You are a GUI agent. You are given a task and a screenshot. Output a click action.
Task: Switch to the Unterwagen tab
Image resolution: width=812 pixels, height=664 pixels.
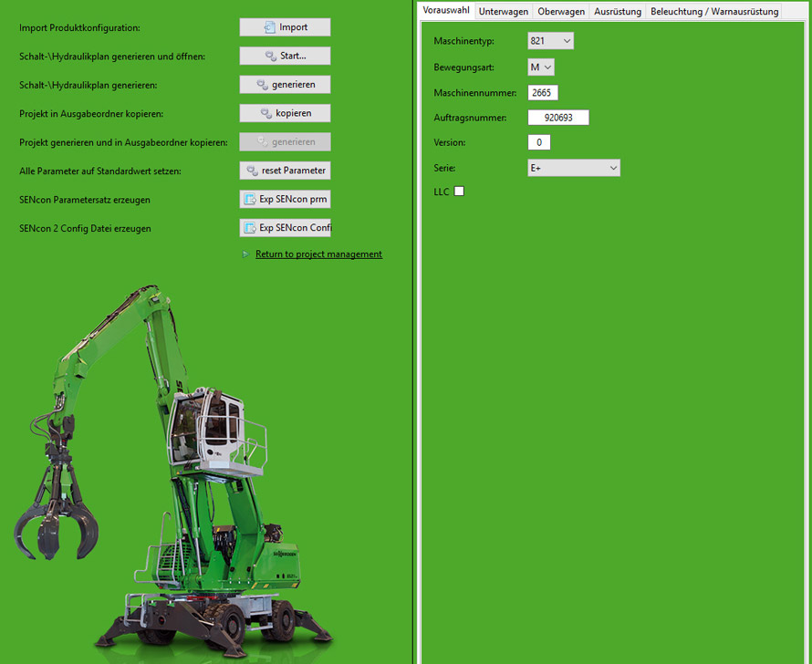pyautogui.click(x=503, y=12)
